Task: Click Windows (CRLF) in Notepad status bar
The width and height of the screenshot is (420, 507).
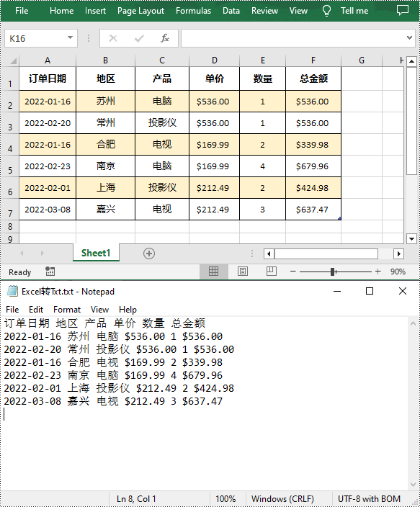Action: pos(283,499)
